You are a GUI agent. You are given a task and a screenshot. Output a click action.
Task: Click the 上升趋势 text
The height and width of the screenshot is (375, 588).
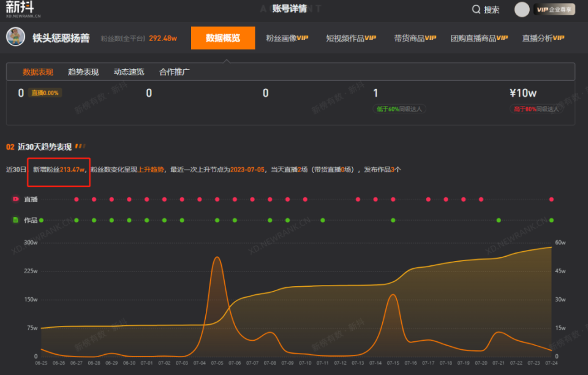coord(151,170)
